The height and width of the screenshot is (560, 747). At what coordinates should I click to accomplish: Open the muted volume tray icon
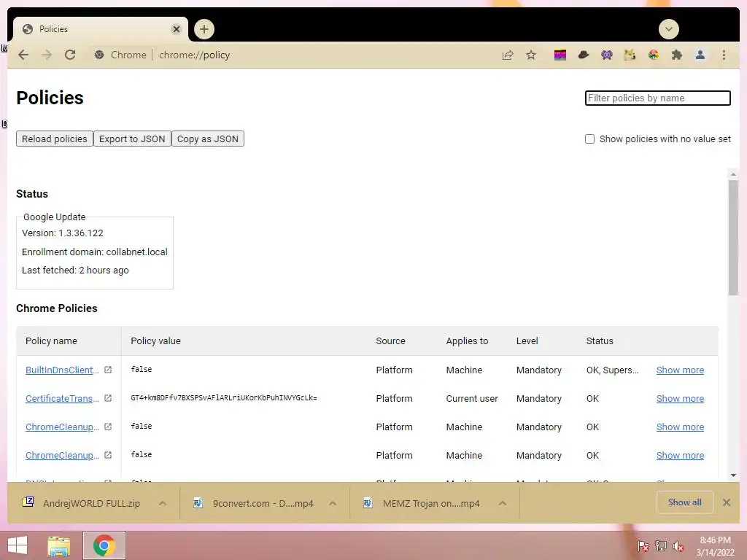pyautogui.click(x=678, y=546)
